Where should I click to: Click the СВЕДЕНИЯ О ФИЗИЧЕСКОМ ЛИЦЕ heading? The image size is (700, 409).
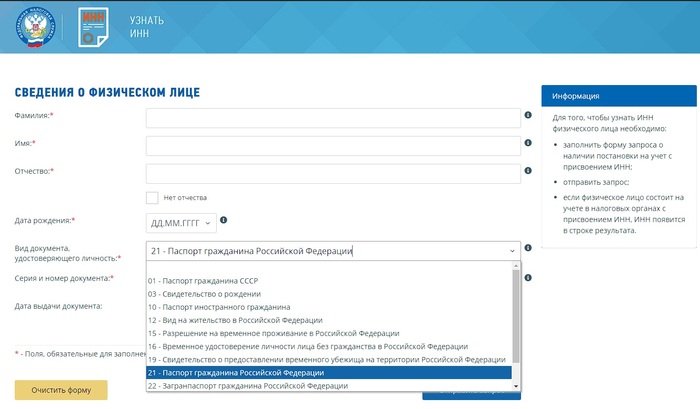pyautogui.click(x=107, y=92)
